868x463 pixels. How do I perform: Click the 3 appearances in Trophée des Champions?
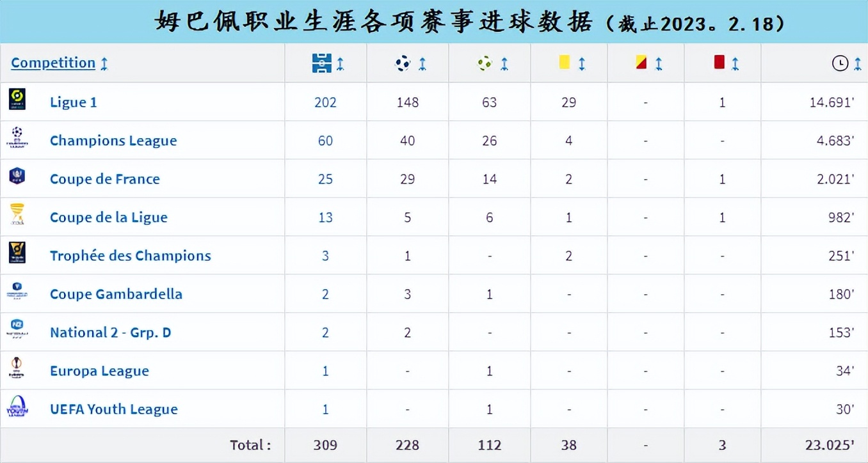325,256
